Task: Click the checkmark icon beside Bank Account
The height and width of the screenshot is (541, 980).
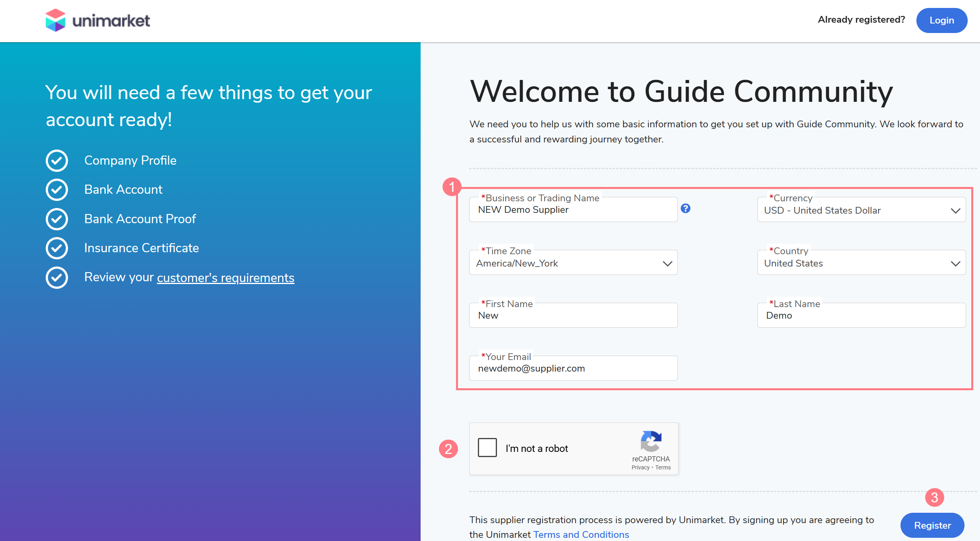Action: 57,190
